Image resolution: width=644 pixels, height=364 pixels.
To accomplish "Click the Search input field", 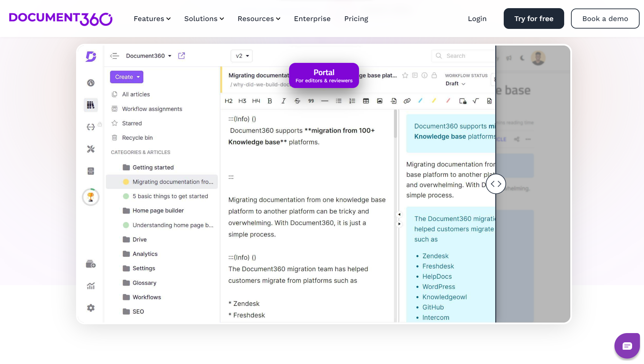I will pos(463,56).
